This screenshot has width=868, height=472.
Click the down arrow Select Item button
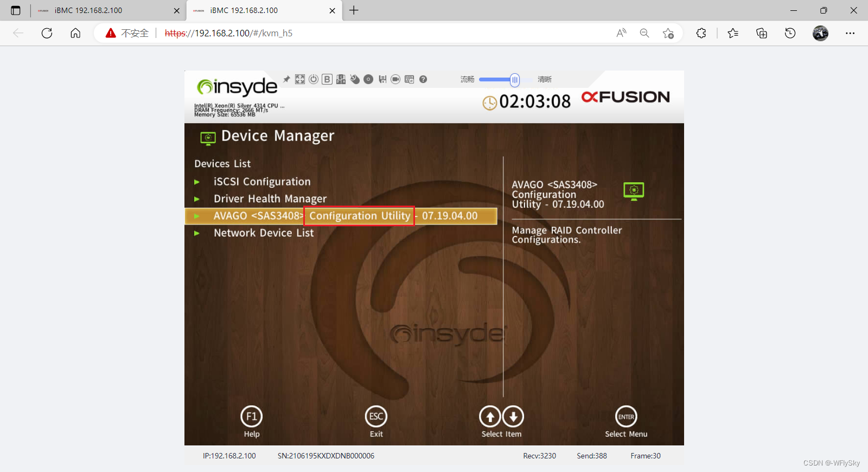(x=513, y=417)
